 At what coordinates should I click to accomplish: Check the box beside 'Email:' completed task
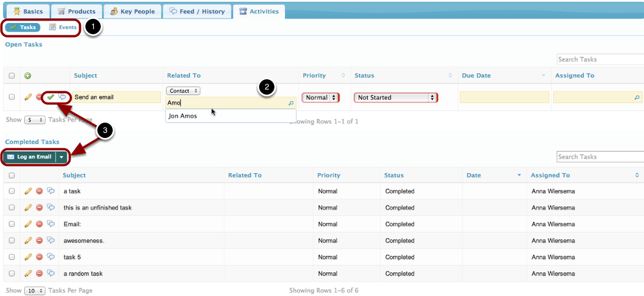12,224
